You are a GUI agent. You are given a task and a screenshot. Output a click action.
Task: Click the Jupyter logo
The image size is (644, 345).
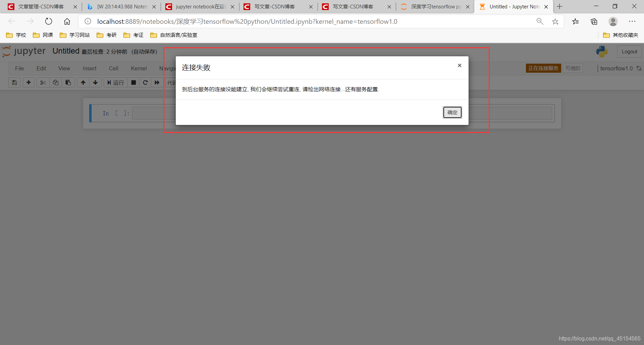24,51
